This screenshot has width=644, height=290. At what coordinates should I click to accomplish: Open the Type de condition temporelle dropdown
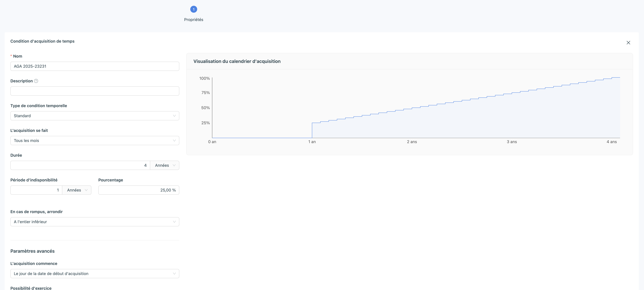point(95,116)
